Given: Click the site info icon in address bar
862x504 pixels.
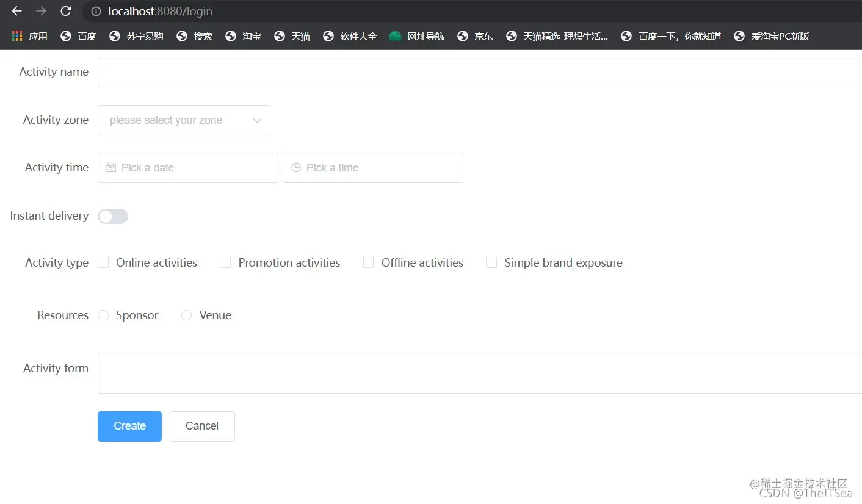Looking at the screenshot, I should tap(95, 11).
